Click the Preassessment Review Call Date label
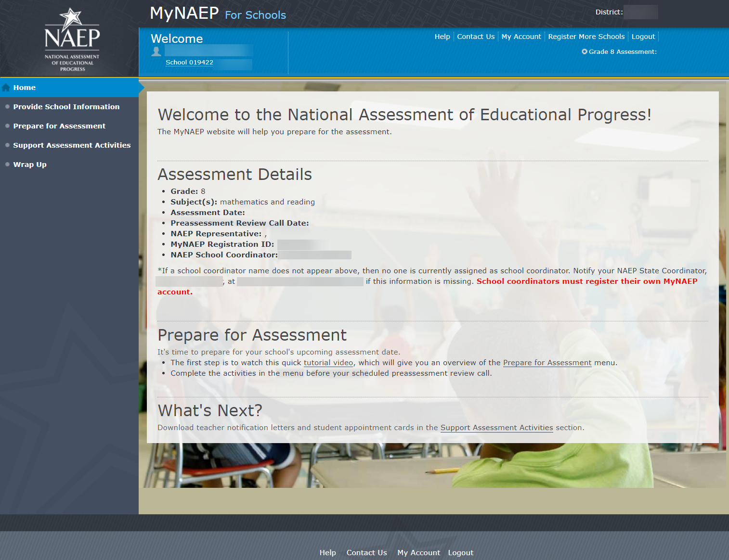Viewport: 729px width, 560px height. click(x=240, y=223)
